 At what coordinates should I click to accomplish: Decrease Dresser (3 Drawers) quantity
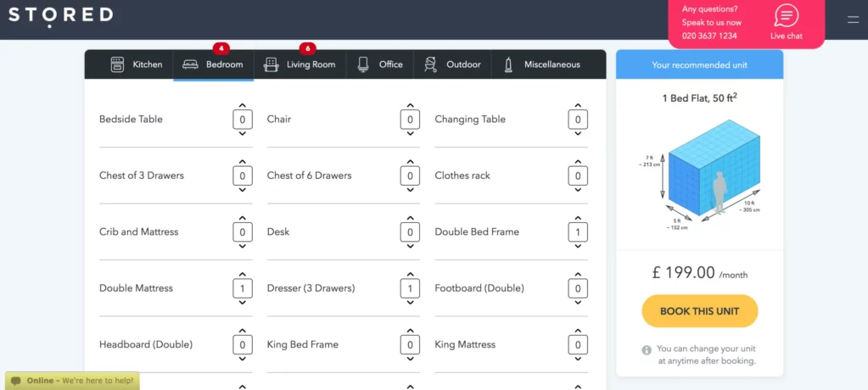410,303
